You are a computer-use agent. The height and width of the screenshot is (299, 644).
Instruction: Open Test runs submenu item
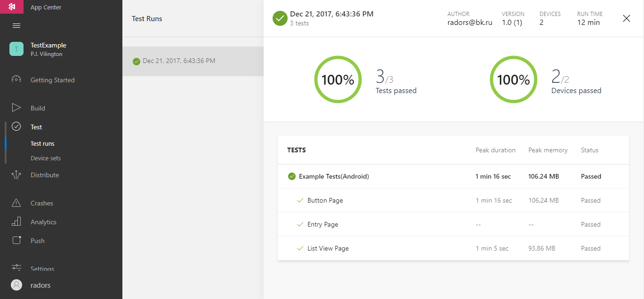tap(42, 144)
